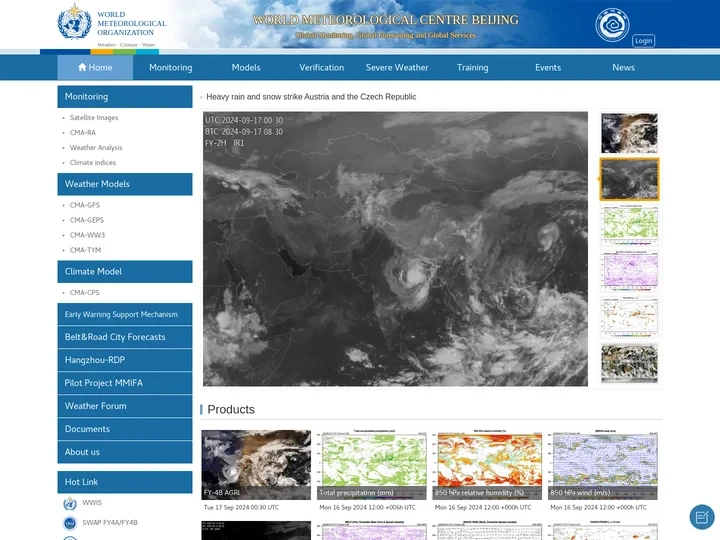Click the WWIS hot link text
Viewport: 720px width, 540px height.
coord(92,503)
